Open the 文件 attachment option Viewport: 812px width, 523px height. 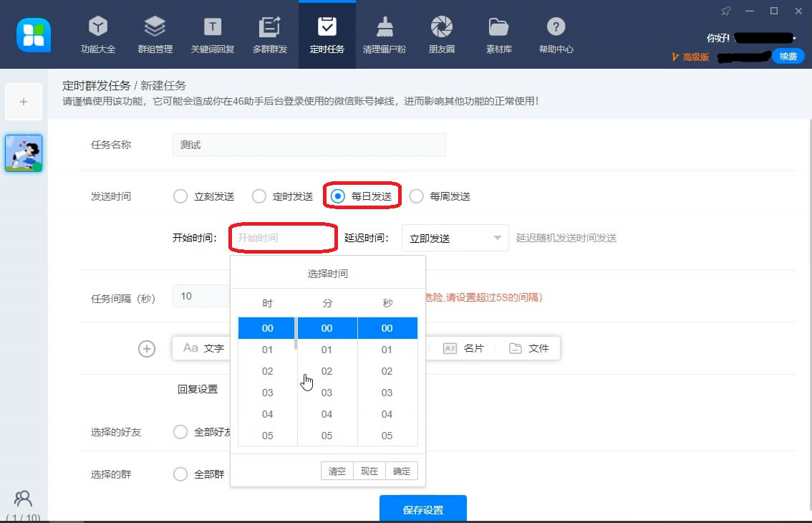tap(530, 348)
